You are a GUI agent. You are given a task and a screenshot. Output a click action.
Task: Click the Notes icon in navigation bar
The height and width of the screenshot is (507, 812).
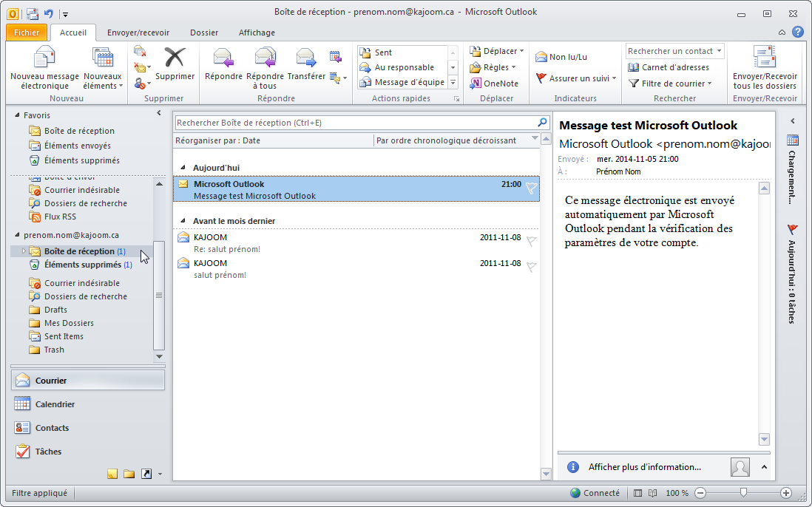pos(112,473)
